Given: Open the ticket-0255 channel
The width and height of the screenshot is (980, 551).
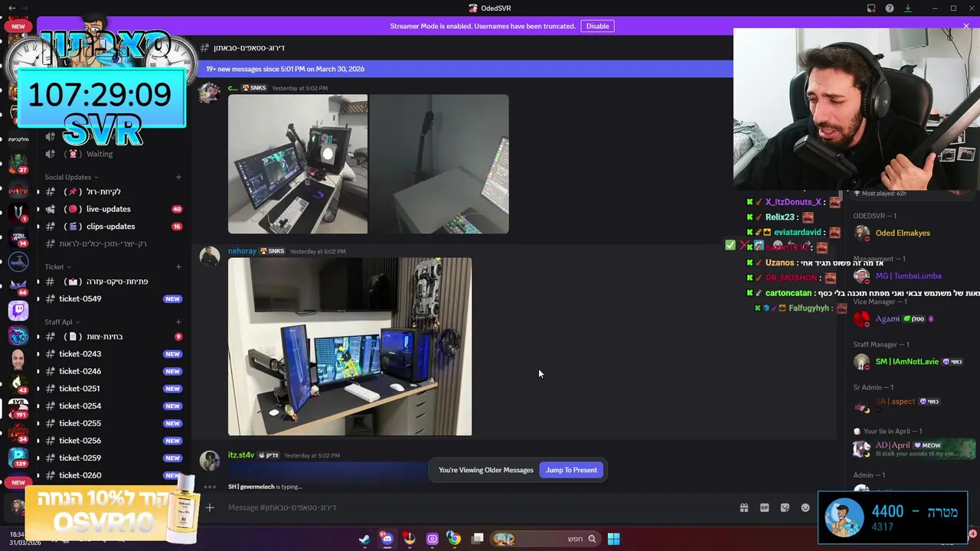Looking at the screenshot, I should [113, 423].
